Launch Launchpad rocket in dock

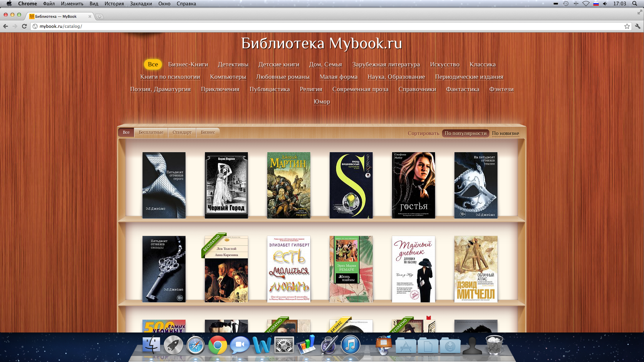[173, 345]
